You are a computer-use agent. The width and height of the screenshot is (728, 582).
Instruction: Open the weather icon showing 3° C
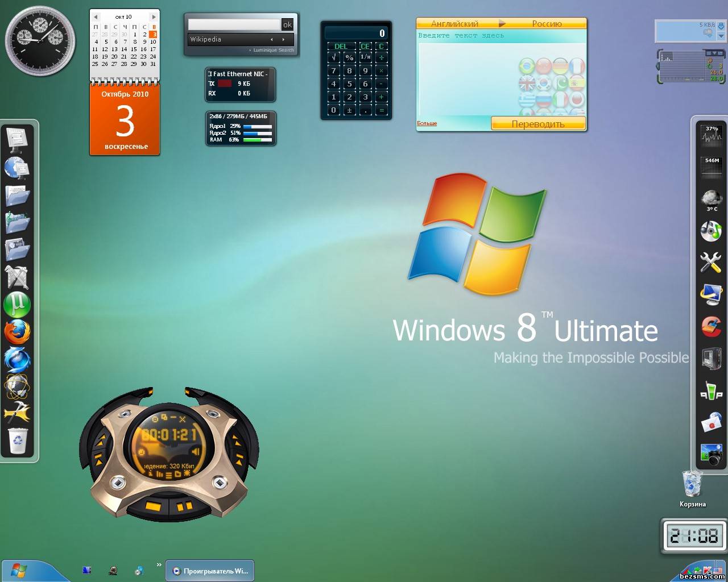click(711, 199)
